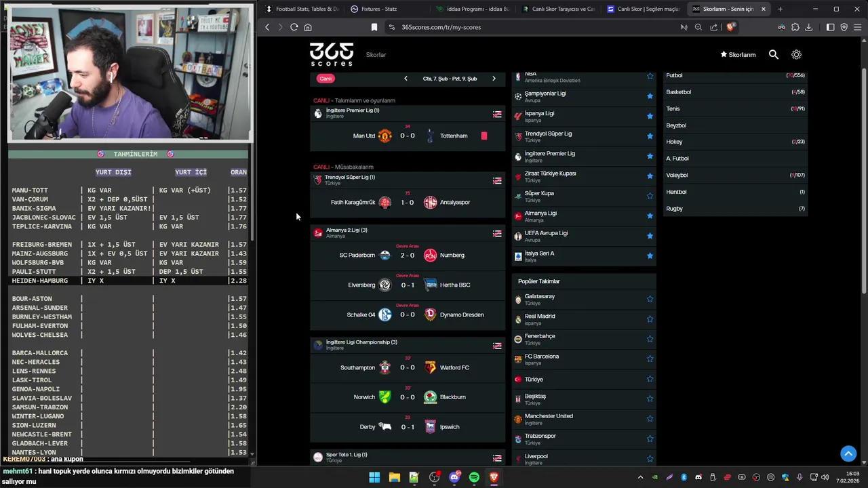Open Discord from the taskbar
868x488 pixels.
point(454,477)
